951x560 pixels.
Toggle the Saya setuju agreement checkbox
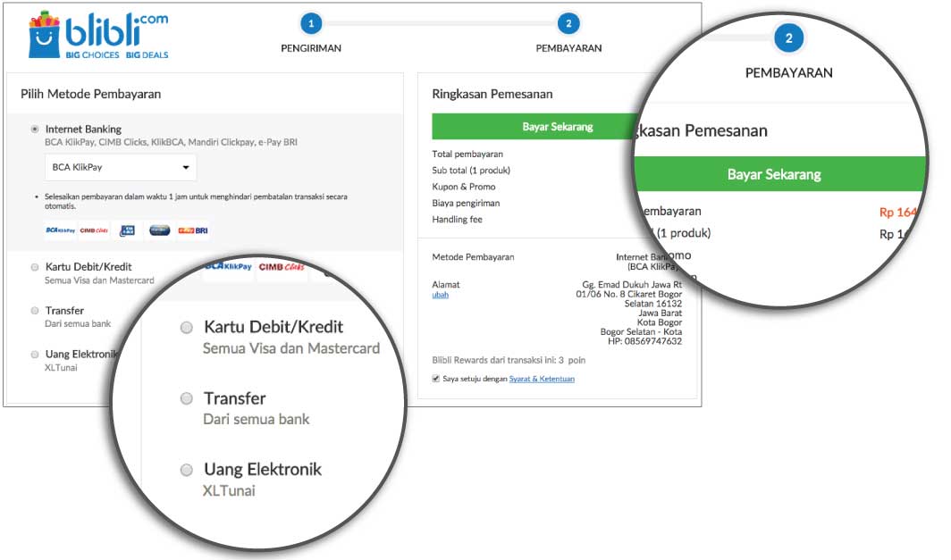(436, 379)
